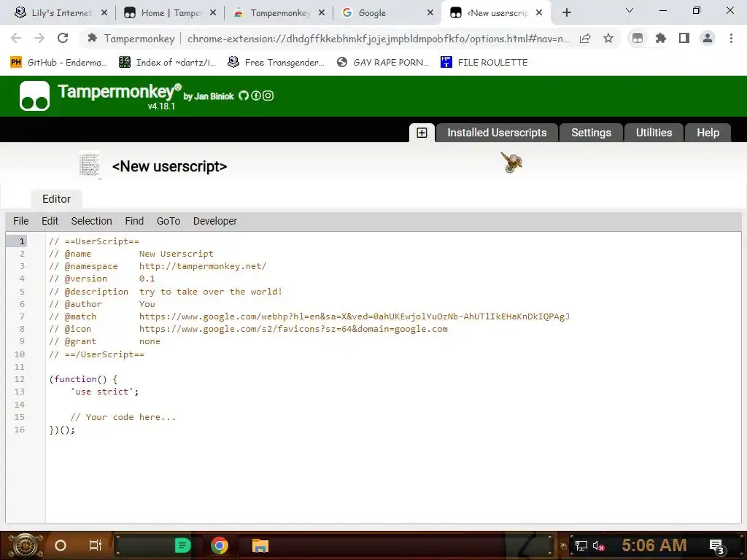The width and height of the screenshot is (747, 560).
Task: Open the notification center icon
Action: tap(718, 547)
